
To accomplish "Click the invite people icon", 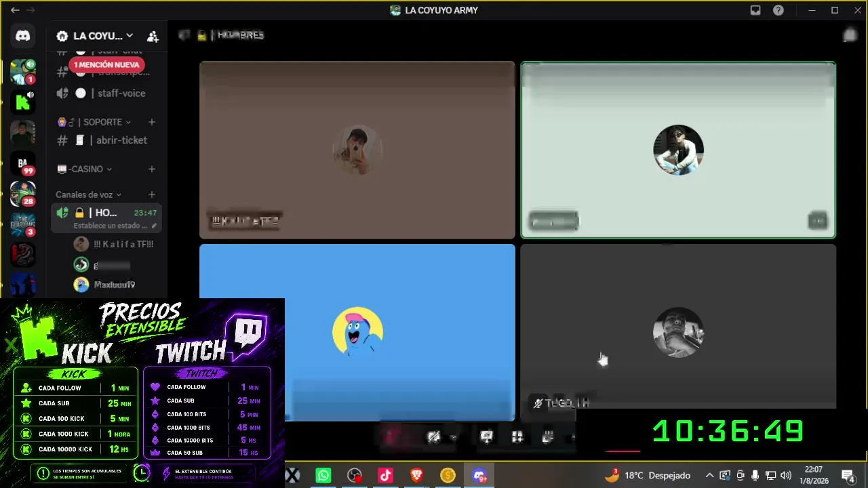I will tap(153, 36).
